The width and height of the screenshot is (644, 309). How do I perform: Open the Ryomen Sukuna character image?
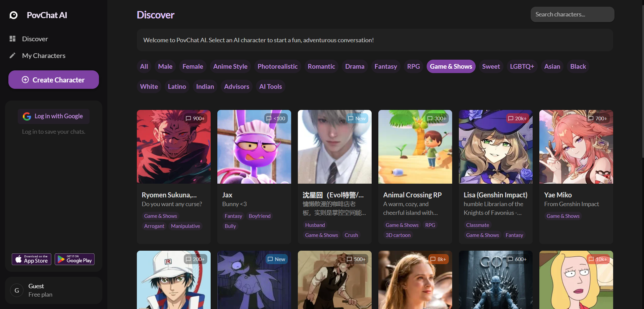click(174, 147)
